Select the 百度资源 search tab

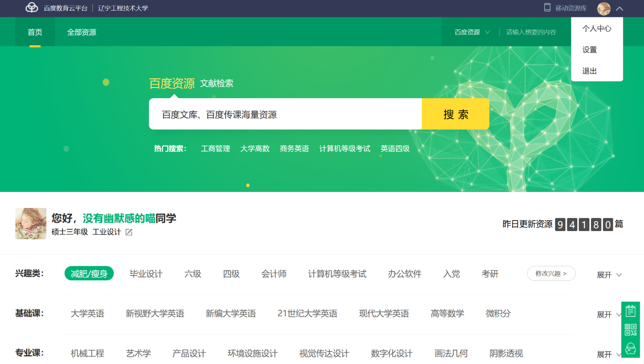(172, 83)
